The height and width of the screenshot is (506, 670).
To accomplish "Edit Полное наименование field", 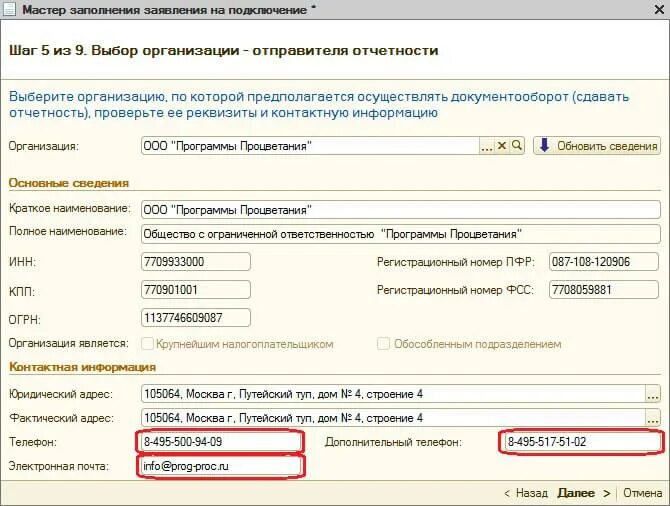I will [401, 234].
